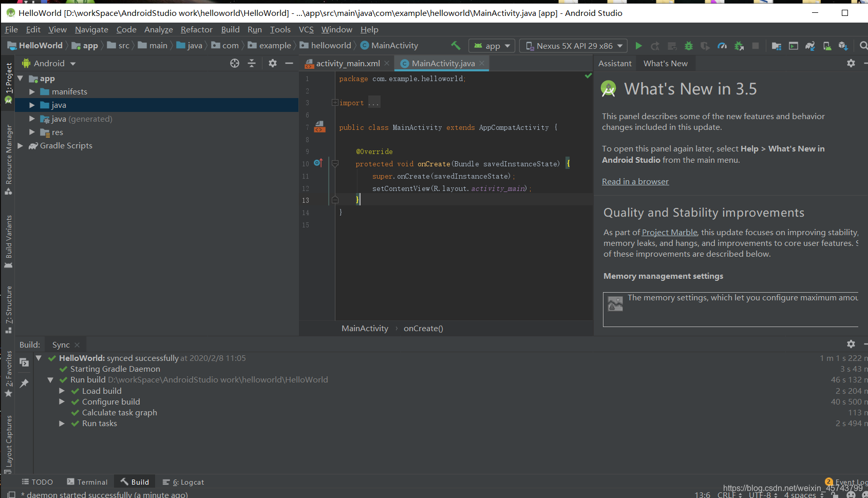
Task: Open the TODO tool tab
Action: click(x=37, y=482)
